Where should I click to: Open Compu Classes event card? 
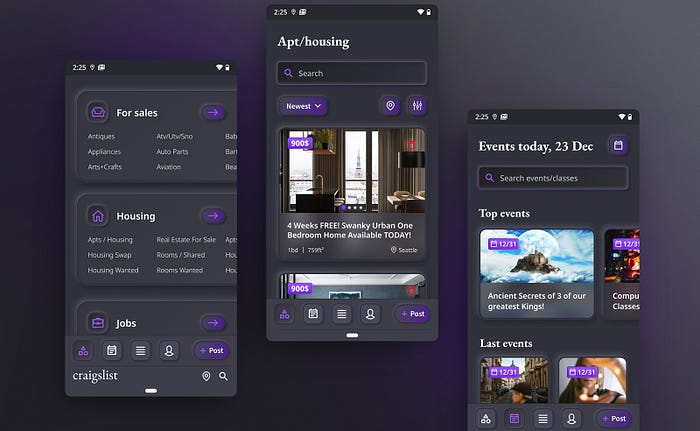coord(623,273)
